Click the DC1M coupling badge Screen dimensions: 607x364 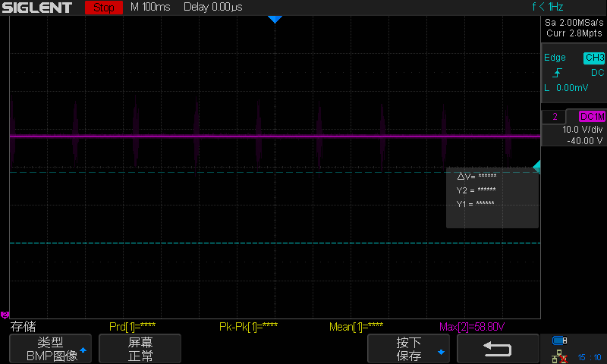[592, 117]
